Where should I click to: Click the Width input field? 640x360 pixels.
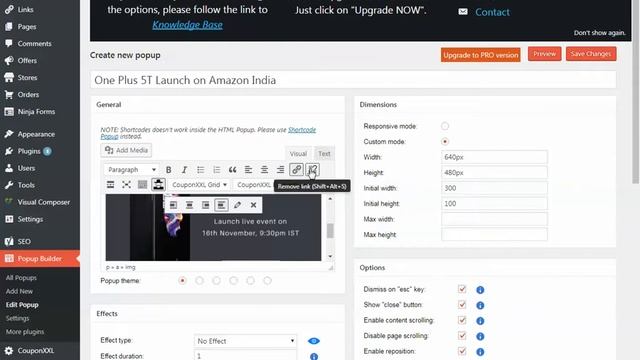tap(494, 157)
